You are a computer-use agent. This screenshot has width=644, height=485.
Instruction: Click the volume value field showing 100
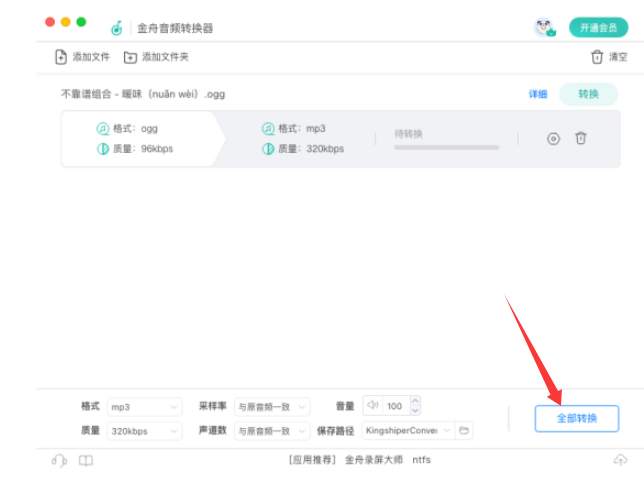pos(396,406)
